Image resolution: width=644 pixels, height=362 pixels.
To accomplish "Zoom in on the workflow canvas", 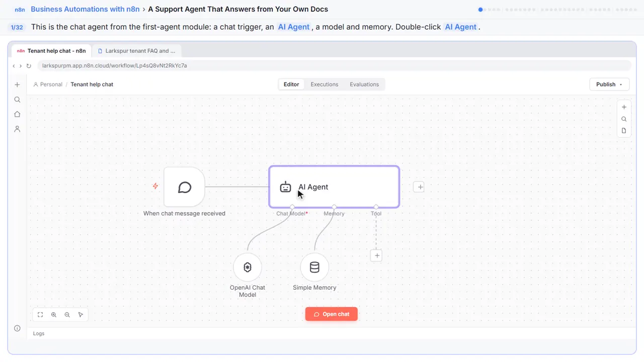I will click(54, 315).
